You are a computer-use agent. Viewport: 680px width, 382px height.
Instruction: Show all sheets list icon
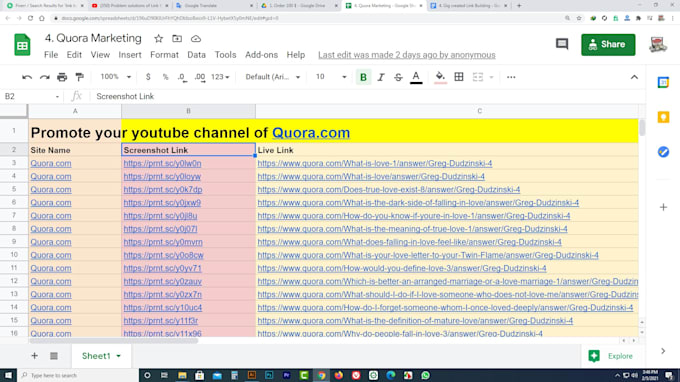coord(54,356)
